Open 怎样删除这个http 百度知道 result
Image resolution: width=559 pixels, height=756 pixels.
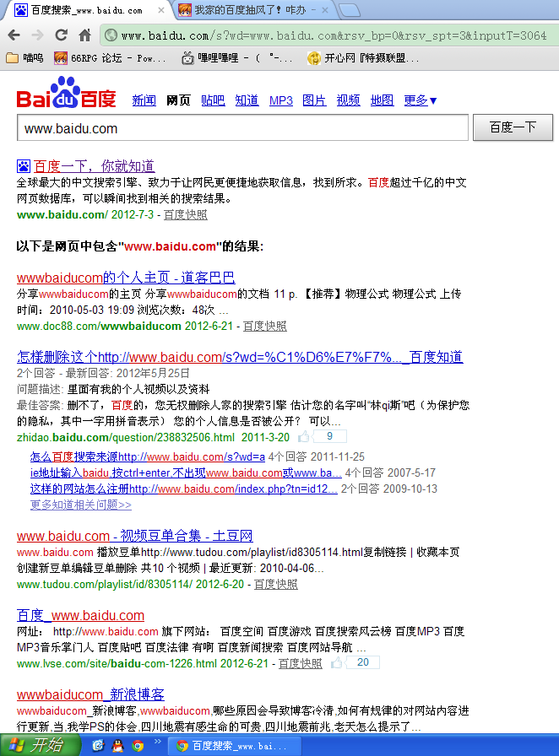point(240,357)
